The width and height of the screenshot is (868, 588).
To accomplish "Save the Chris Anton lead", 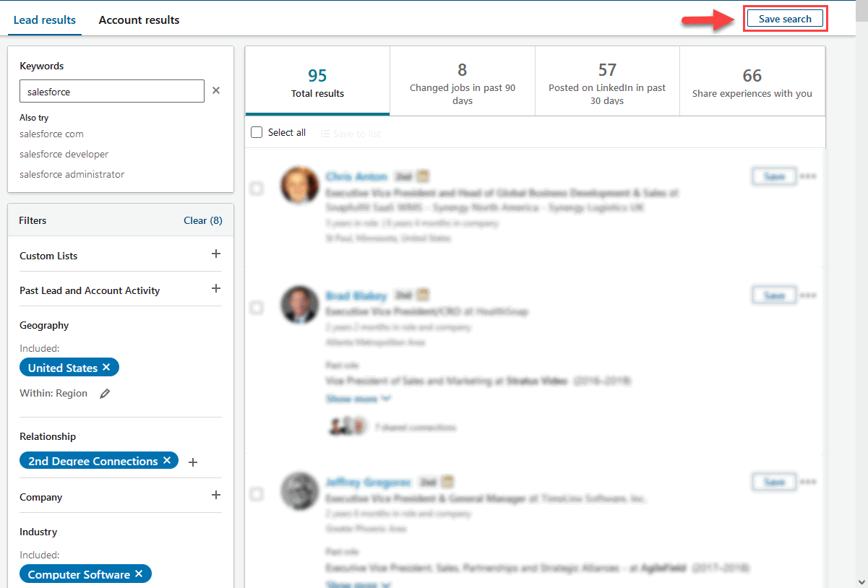I will click(x=774, y=176).
